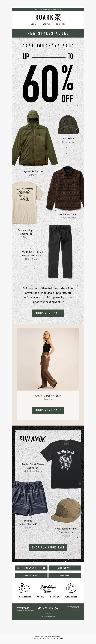Open the TikTok social icon
This screenshot has width=96, height=644.
point(39,608)
